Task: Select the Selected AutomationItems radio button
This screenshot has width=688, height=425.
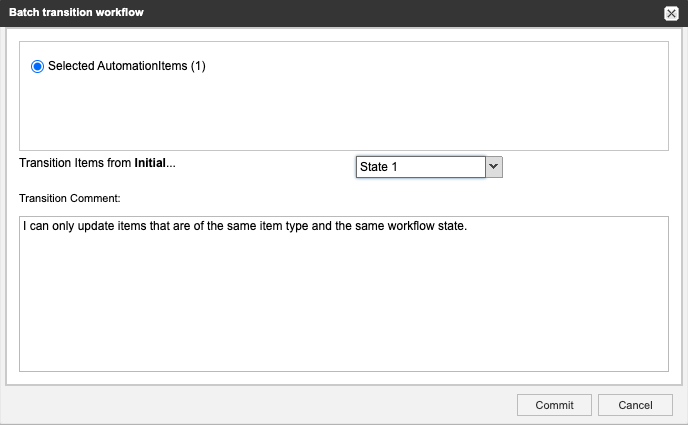Action: [38, 67]
